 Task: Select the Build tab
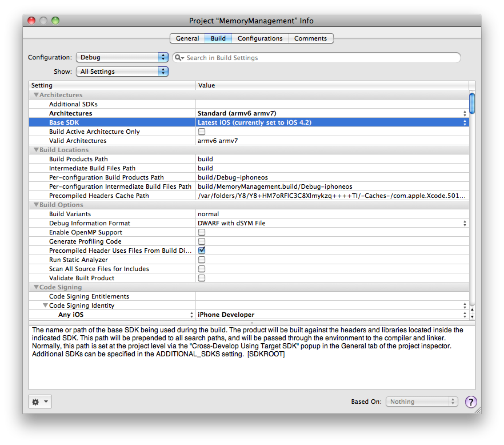[218, 38]
